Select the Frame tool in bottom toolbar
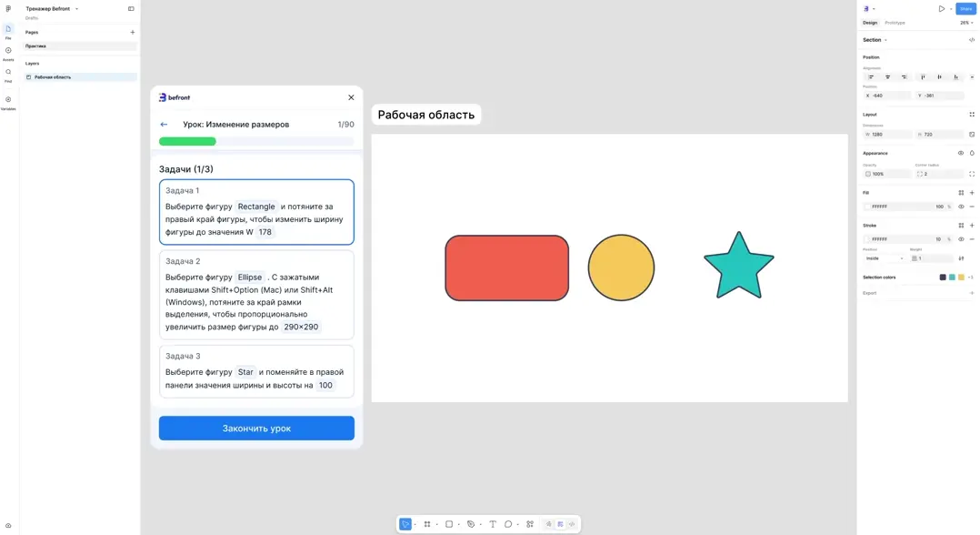 coord(427,524)
